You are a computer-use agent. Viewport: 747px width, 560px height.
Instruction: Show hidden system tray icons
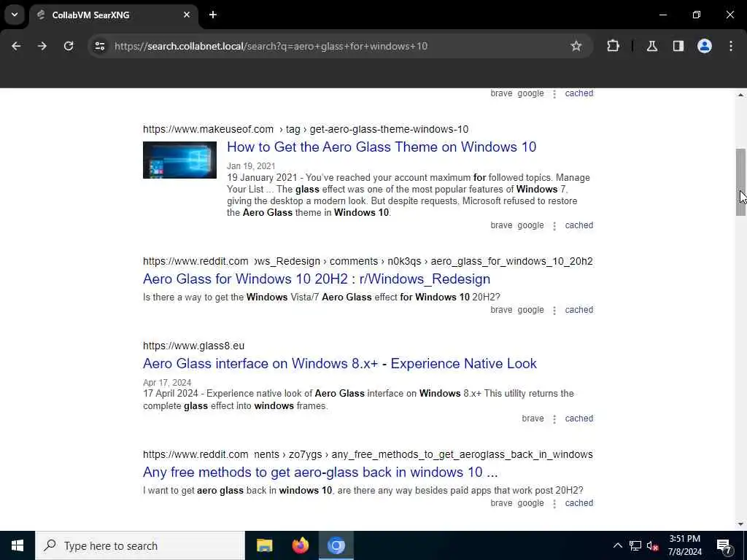pyautogui.click(x=617, y=545)
